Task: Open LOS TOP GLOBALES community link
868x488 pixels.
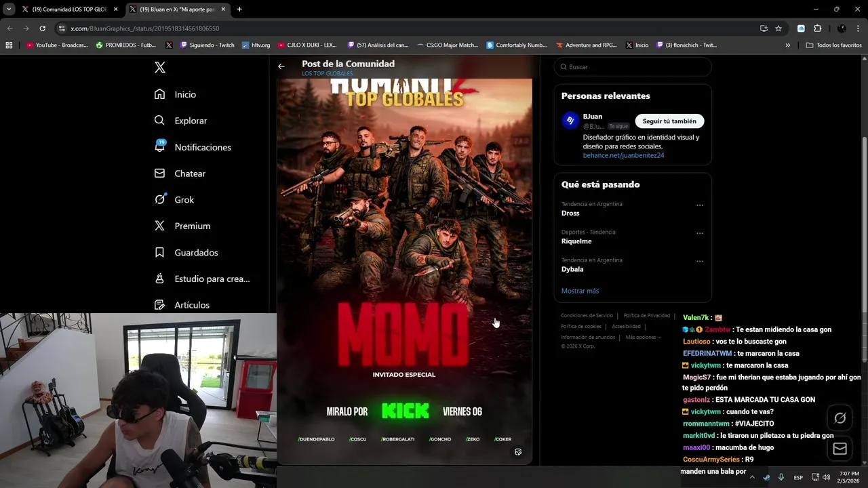Action: point(328,73)
